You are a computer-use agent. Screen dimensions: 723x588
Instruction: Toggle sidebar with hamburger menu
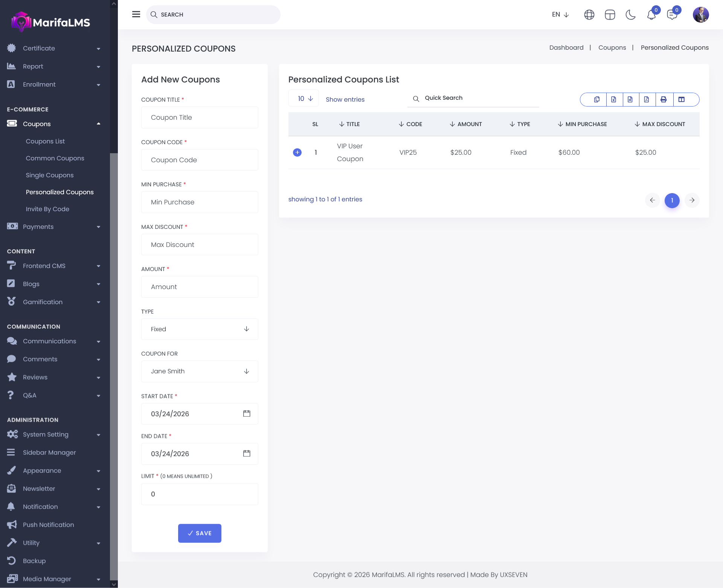coord(136,14)
